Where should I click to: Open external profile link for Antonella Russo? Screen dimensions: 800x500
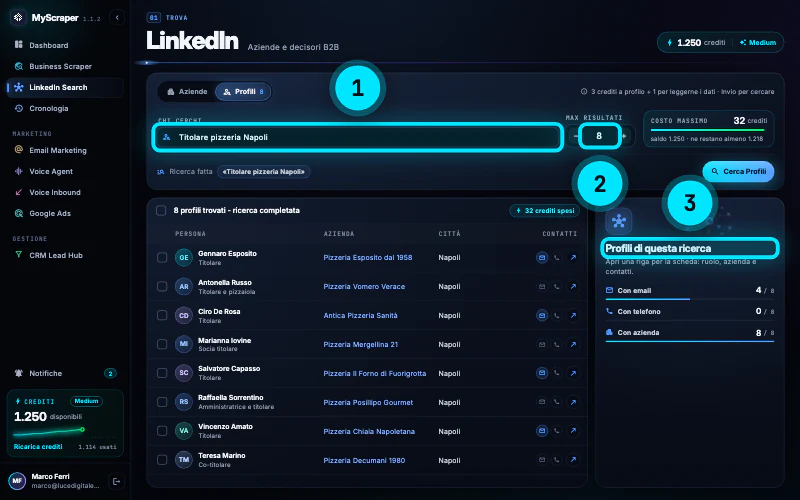573,287
